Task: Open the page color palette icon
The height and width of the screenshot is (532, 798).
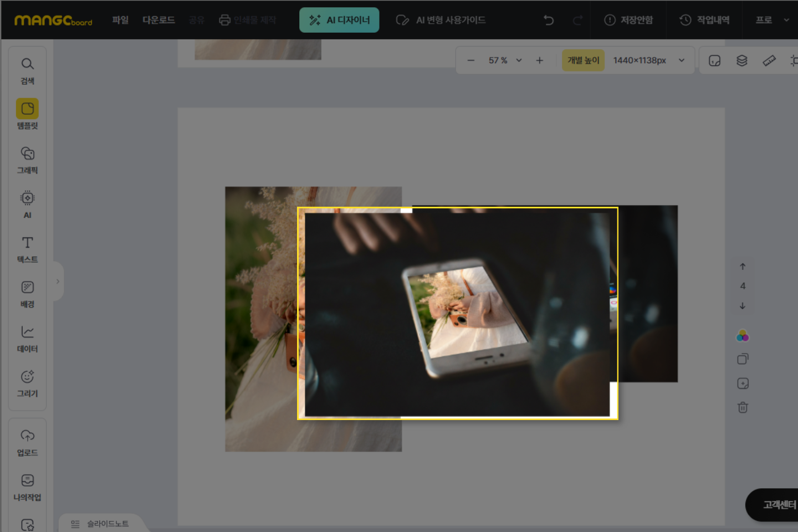Action: click(743, 336)
